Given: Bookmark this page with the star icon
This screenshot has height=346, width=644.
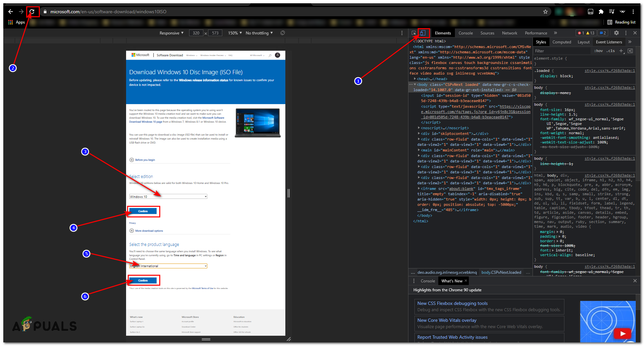Looking at the screenshot, I should (x=545, y=12).
